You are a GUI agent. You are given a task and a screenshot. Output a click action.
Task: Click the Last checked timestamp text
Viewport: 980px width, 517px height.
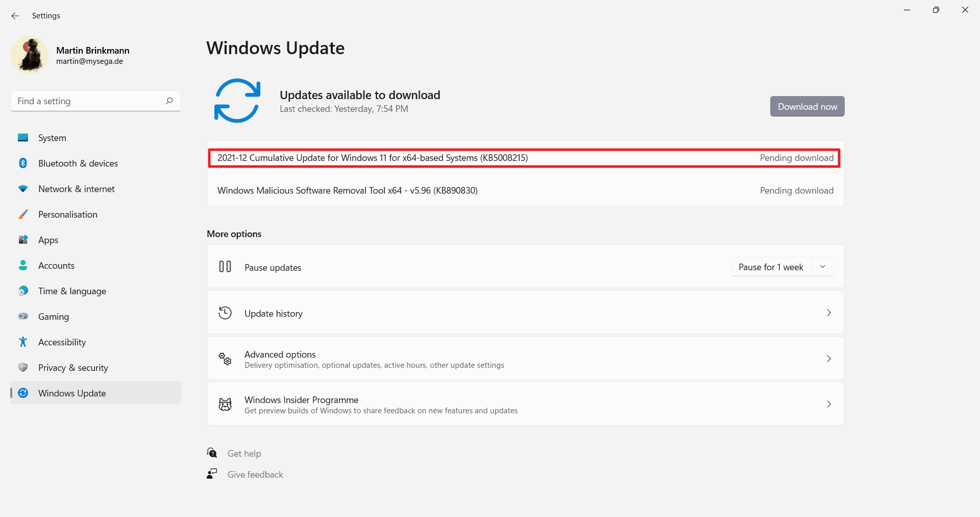tap(344, 109)
